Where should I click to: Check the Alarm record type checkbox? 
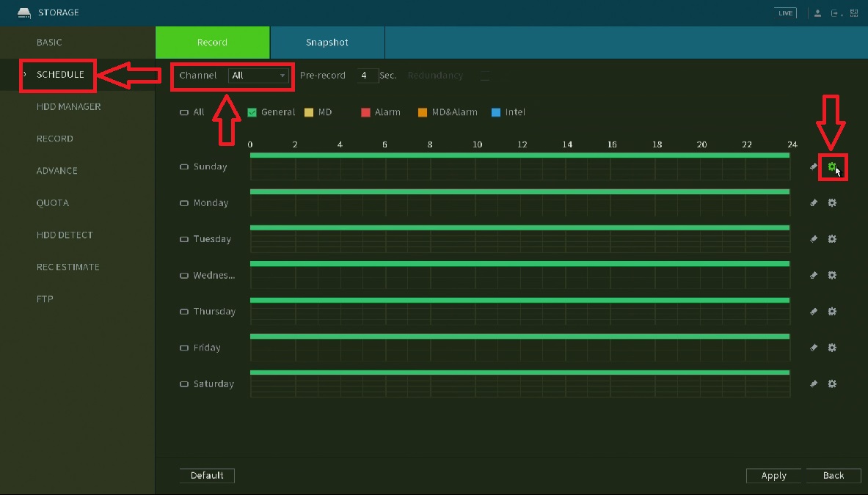pos(365,112)
